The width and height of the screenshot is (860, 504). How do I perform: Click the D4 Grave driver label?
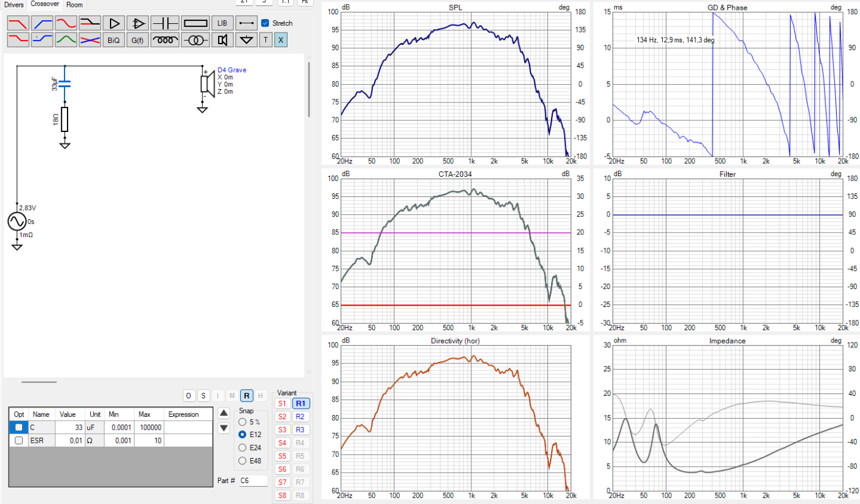pos(232,70)
